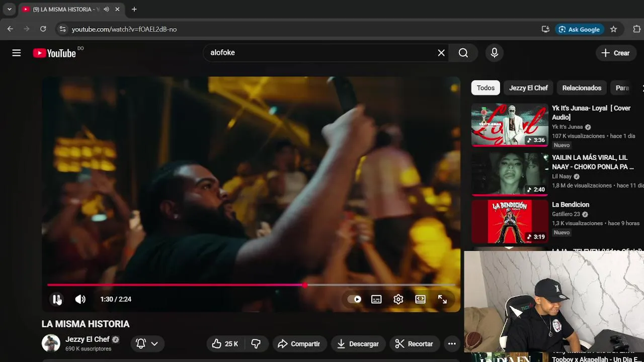Dislike the video thumbs down
This screenshot has width=644, height=362.
(x=256, y=344)
